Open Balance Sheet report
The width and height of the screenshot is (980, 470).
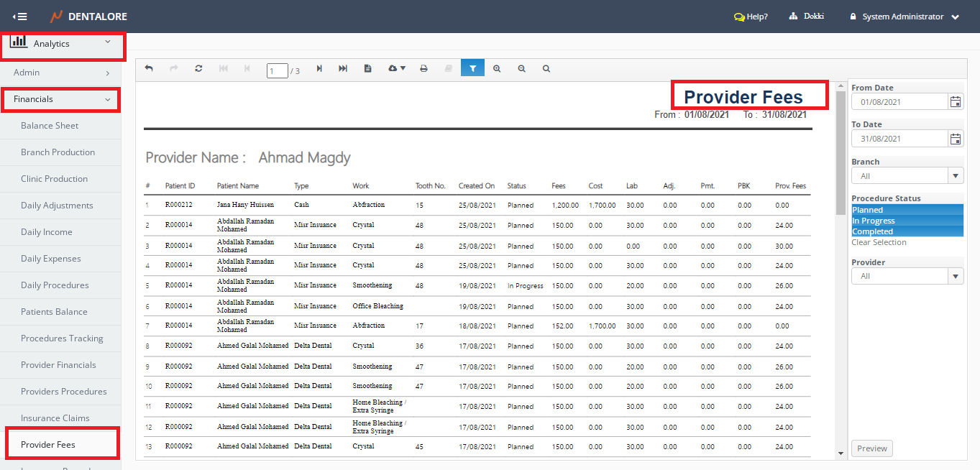point(50,126)
